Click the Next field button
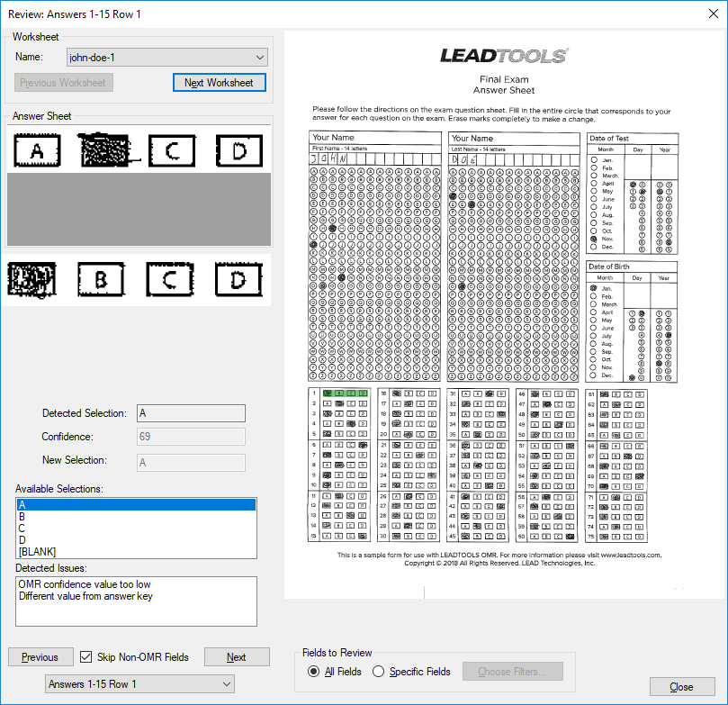This screenshot has height=705, width=728. pyautogui.click(x=237, y=657)
